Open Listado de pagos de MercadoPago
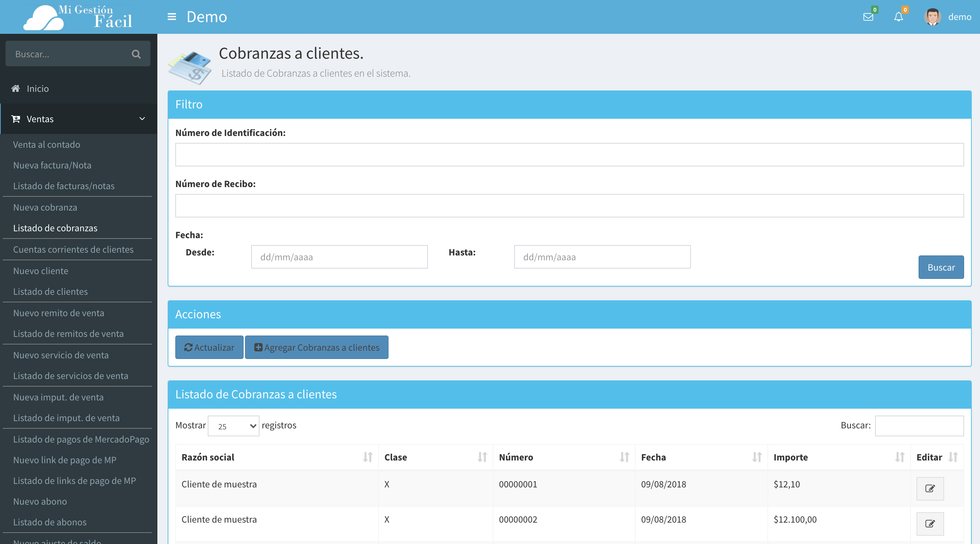 pos(81,439)
